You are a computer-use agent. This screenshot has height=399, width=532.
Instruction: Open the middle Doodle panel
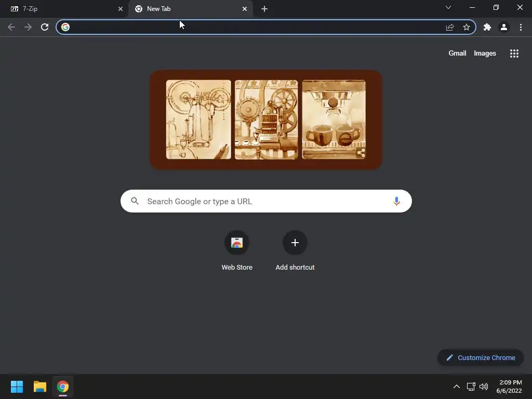(267, 119)
